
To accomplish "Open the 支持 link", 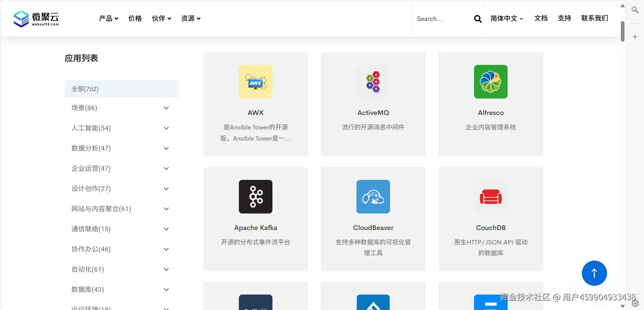I will pyautogui.click(x=564, y=18).
